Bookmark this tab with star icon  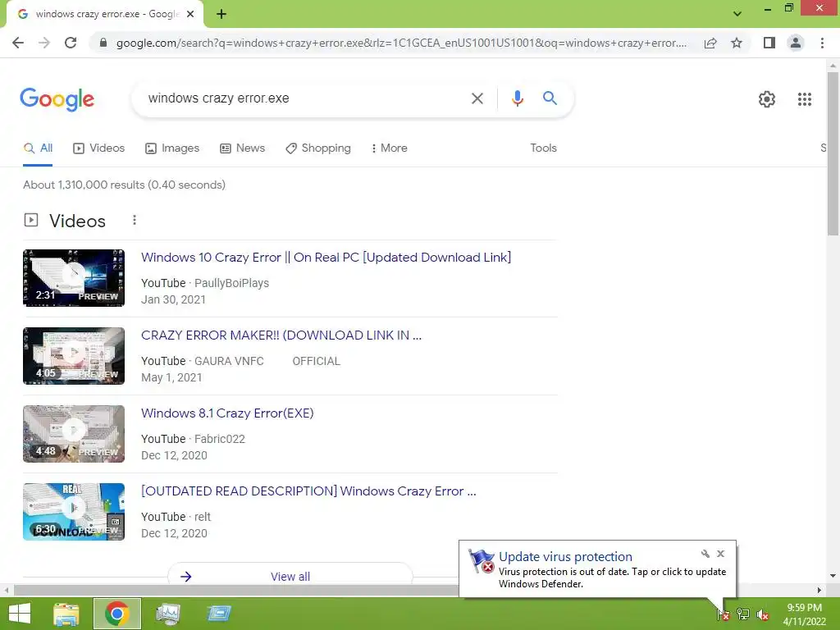coord(737,43)
